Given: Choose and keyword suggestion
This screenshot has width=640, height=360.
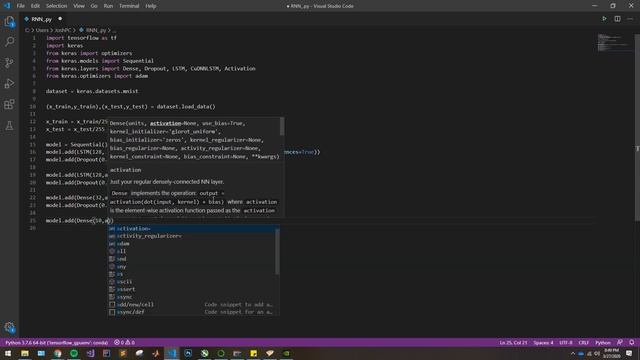Looking at the screenshot, I should (x=193, y=259).
